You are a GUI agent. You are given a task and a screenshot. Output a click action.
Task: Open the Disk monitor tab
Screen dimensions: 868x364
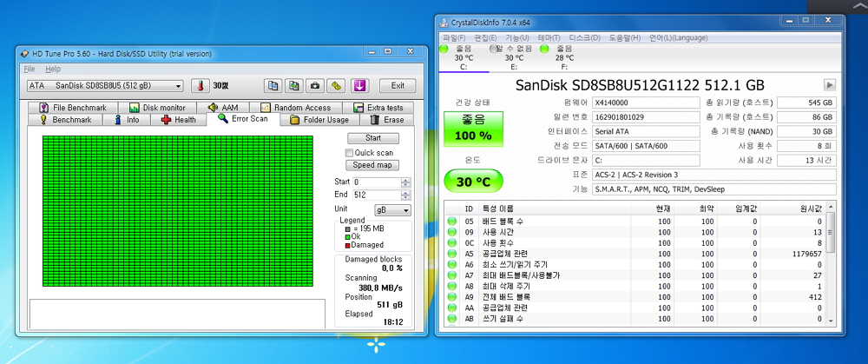pos(157,108)
